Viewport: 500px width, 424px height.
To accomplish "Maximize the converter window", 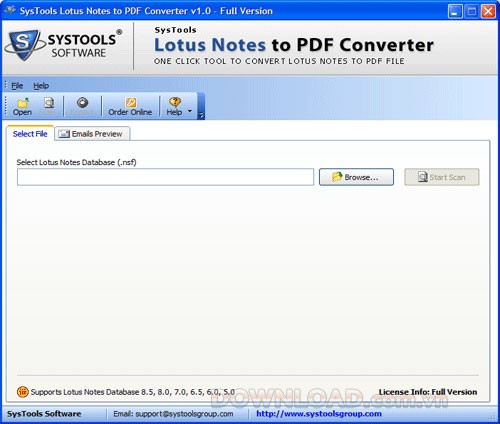I will click(x=472, y=11).
